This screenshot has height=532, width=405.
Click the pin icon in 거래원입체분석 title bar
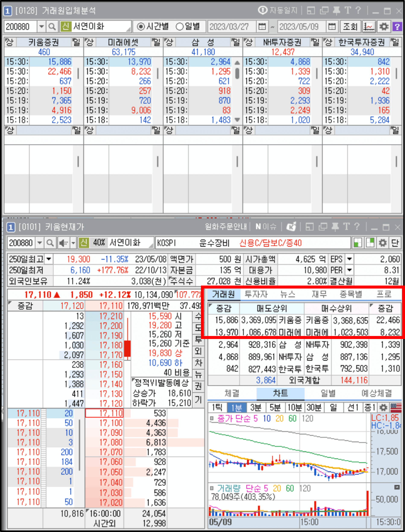(336, 11)
